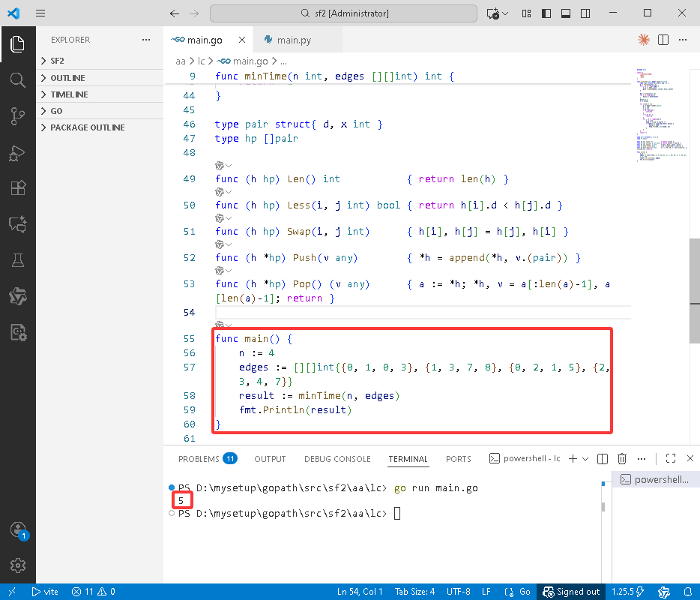
Task: Kill terminal with trash icon
Action: 622,459
